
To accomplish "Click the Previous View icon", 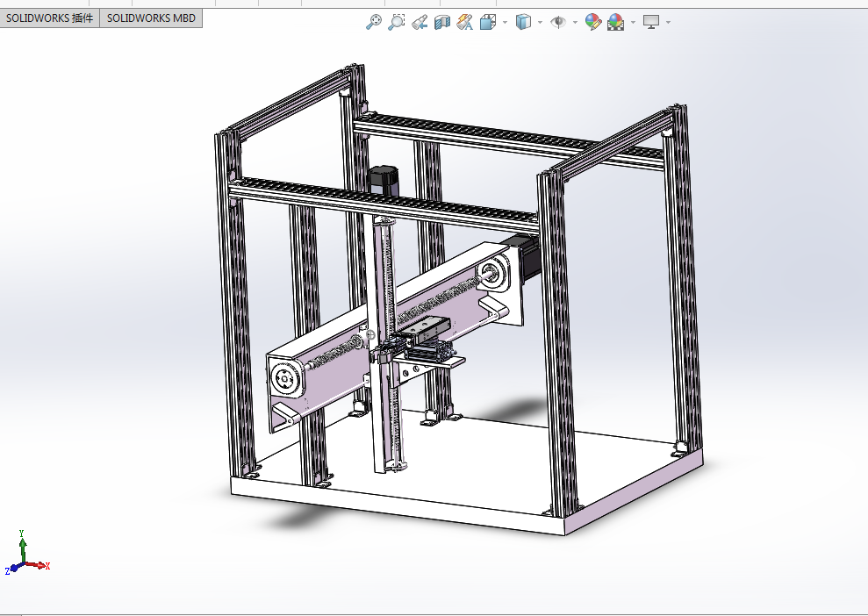I will (x=420, y=22).
